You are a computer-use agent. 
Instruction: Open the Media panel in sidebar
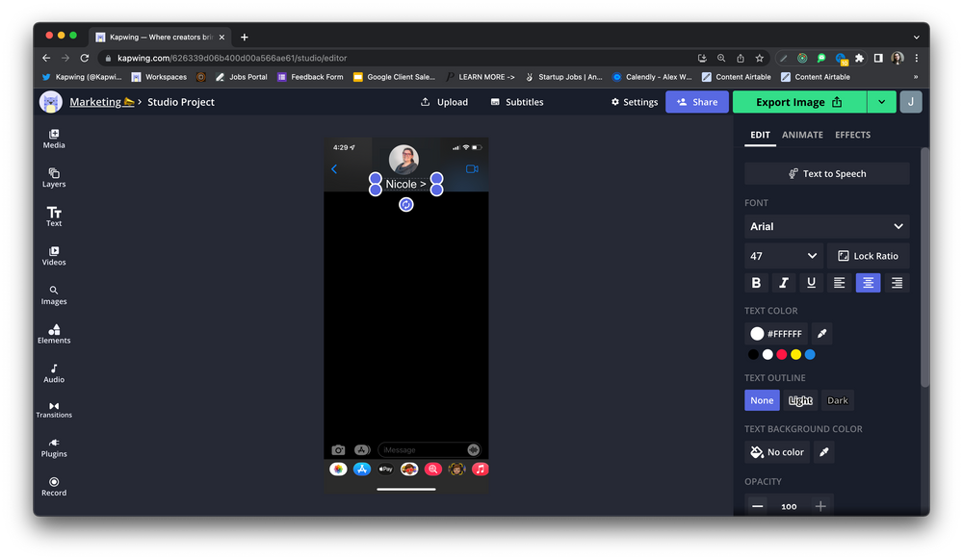point(54,139)
